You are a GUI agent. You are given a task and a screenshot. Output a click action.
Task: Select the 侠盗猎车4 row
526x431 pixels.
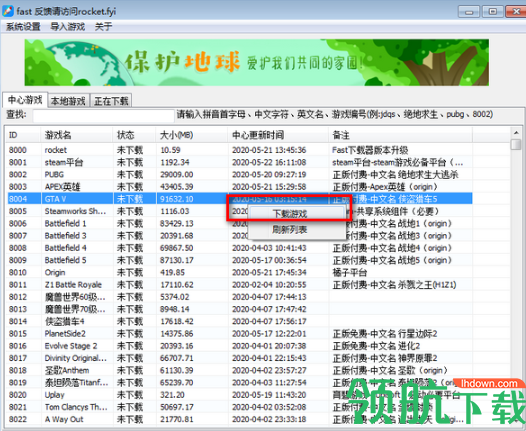click(x=240, y=321)
